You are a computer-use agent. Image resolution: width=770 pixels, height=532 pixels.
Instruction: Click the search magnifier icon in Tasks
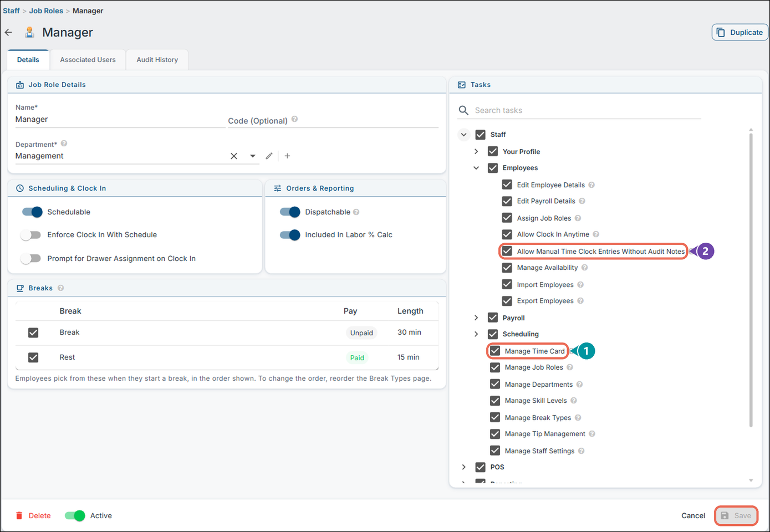tap(463, 110)
